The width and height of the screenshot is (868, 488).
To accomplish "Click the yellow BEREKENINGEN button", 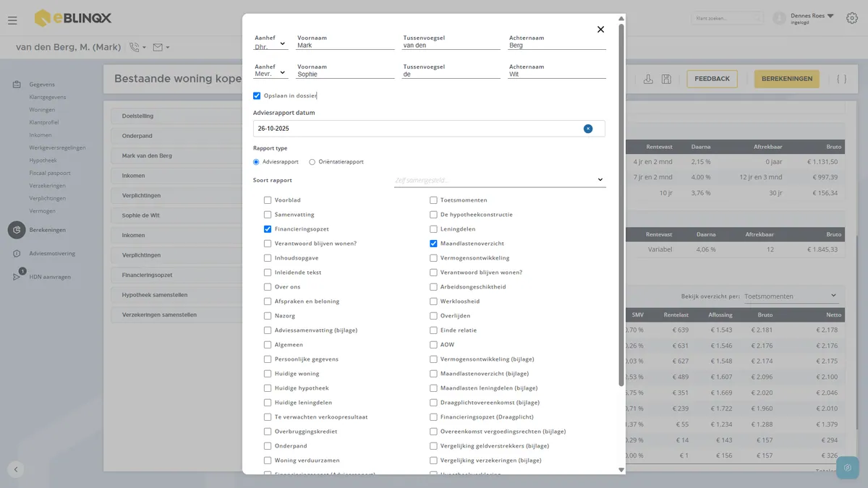I will click(x=787, y=79).
